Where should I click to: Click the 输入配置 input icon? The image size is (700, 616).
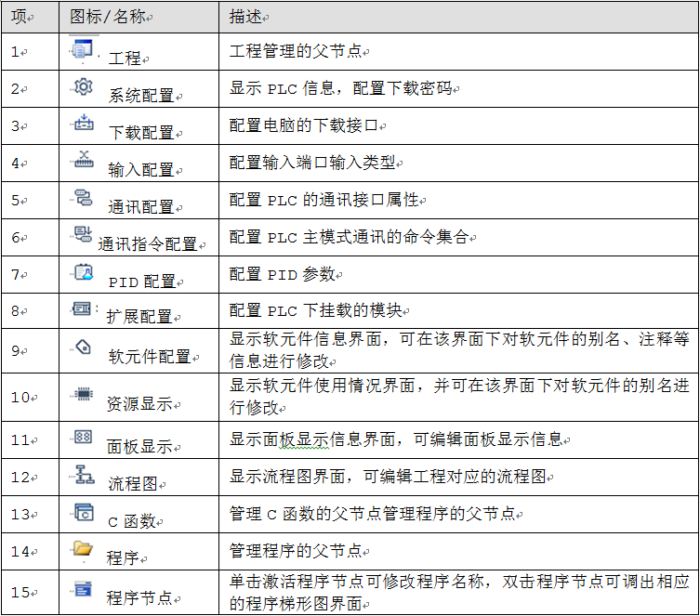(84, 159)
